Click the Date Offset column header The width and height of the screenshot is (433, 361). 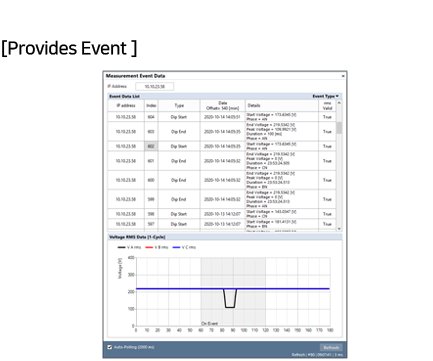tap(222, 106)
